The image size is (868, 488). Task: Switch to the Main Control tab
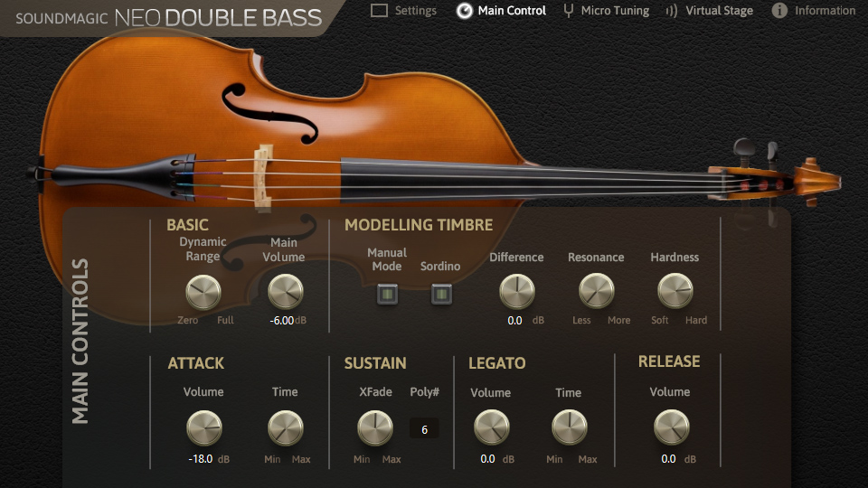501,11
